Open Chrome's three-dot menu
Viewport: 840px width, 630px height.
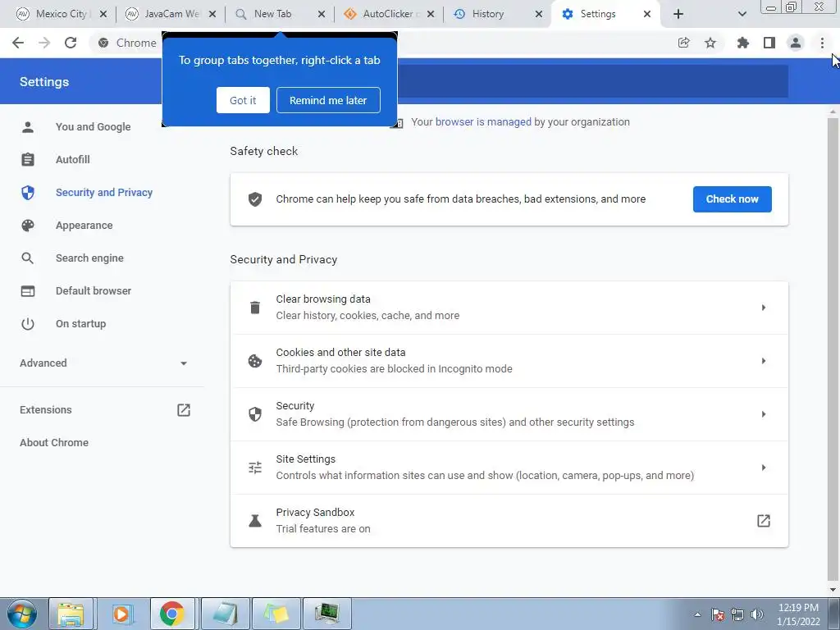[x=822, y=43]
